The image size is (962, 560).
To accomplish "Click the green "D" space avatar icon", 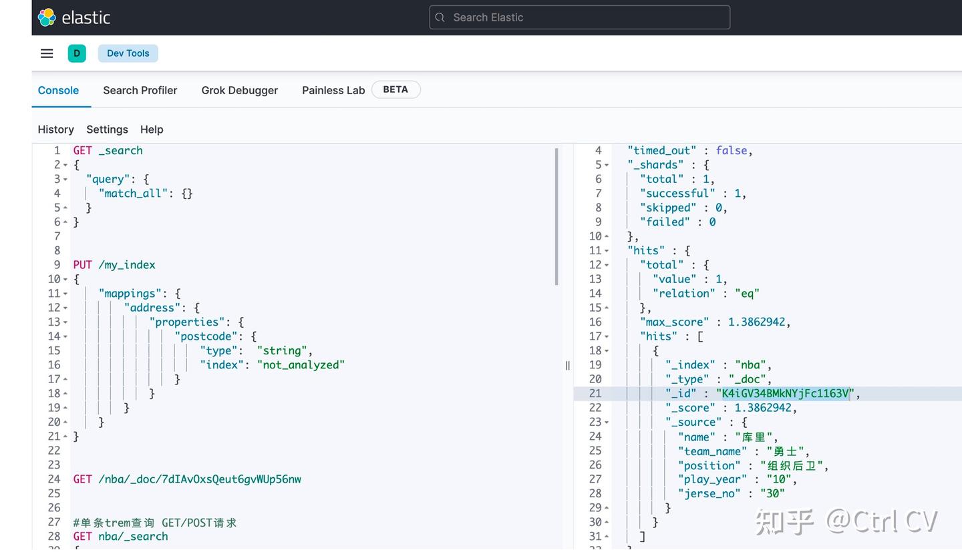I will coord(77,53).
